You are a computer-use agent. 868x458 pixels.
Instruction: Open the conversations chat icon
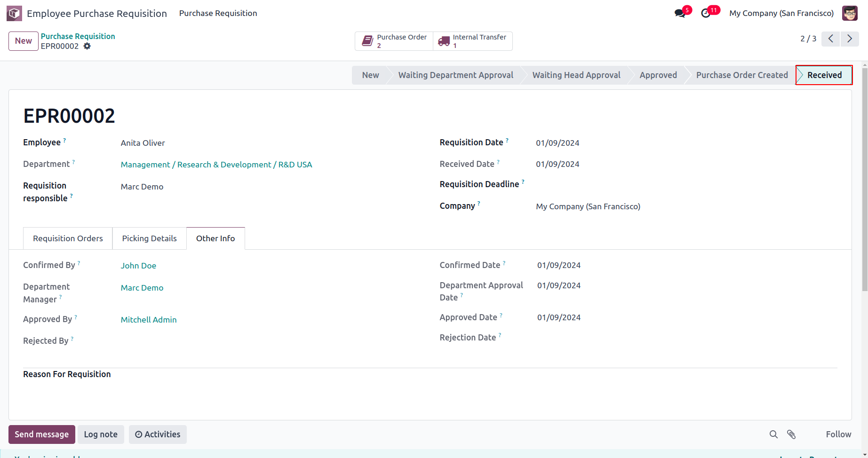680,13
